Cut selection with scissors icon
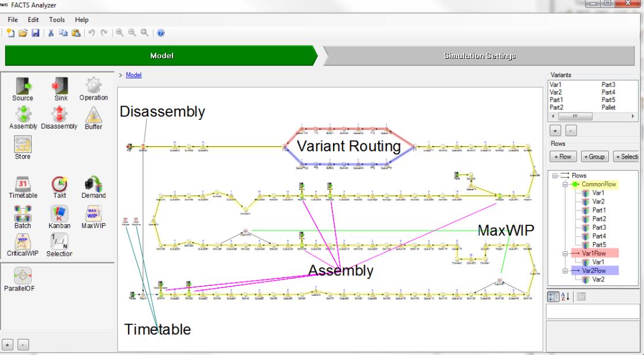The width and height of the screenshot is (644, 355). 51,33
